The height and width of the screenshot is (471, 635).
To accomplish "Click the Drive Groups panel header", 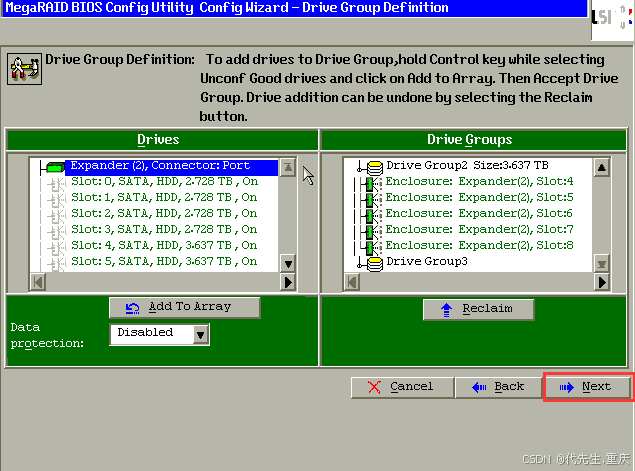I will (473, 140).
